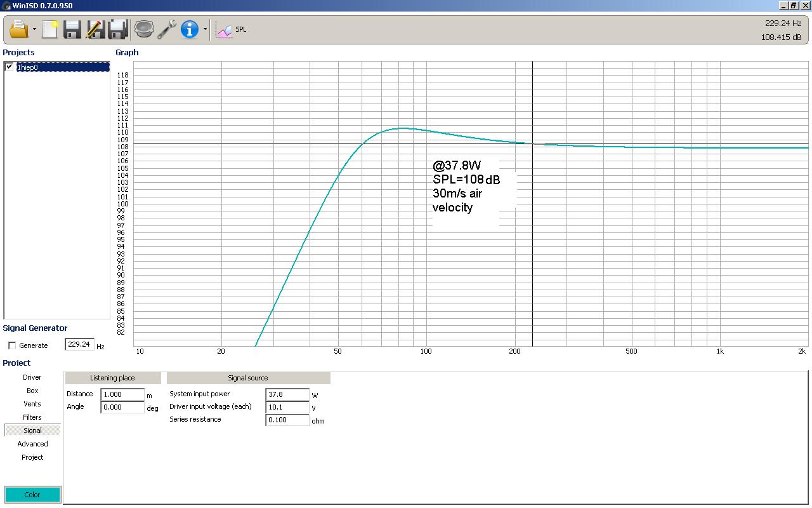Viewport: 812px width, 508px height.
Task: Click the Listening place header
Action: [113, 378]
